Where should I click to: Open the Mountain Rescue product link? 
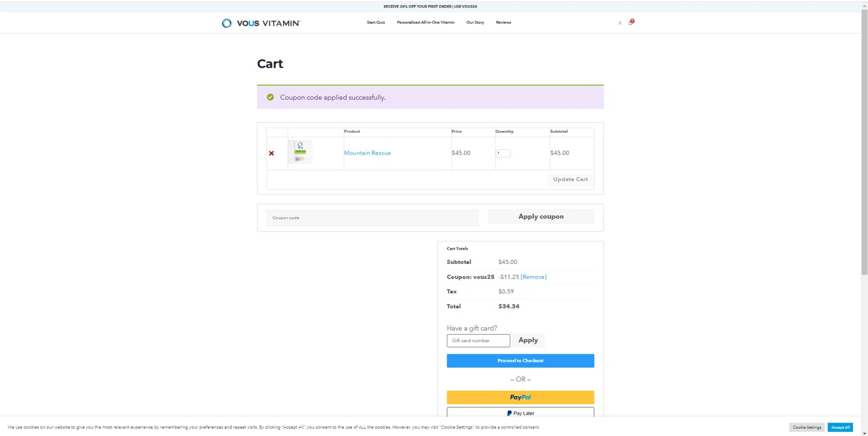[367, 153]
